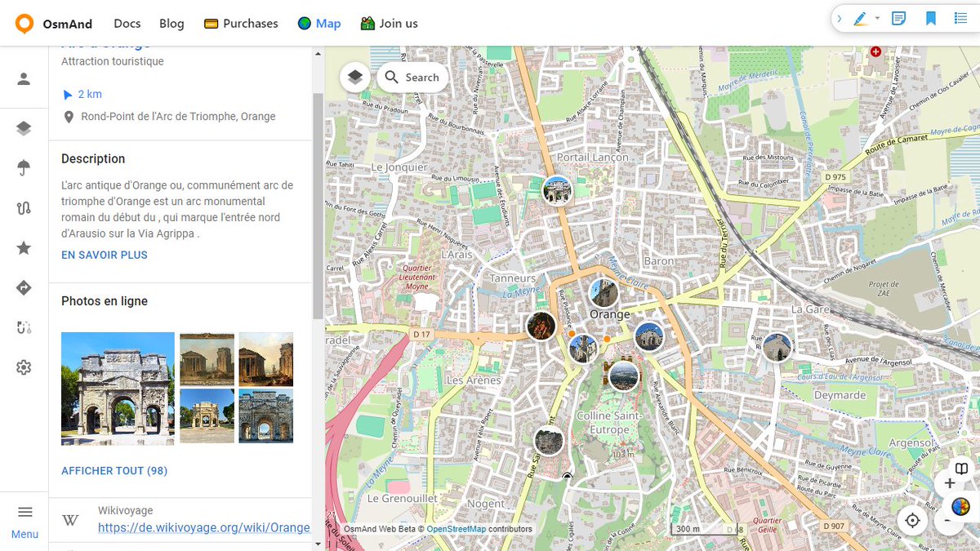Screen dimensions: 980x551
Task: Open the Weather panel via umbrella icon
Action: tap(24, 167)
